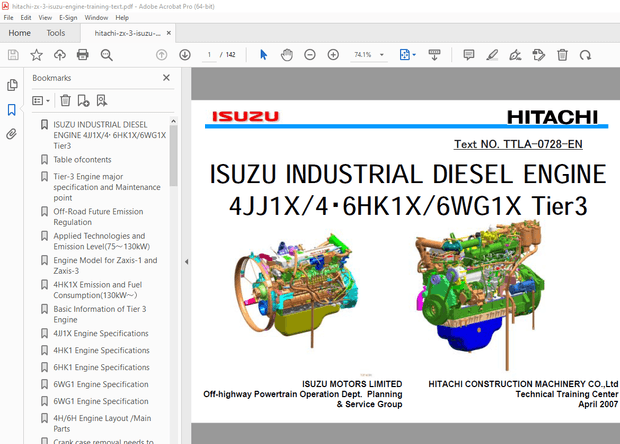Open the zoom percentage dropdown arrow

(382, 55)
